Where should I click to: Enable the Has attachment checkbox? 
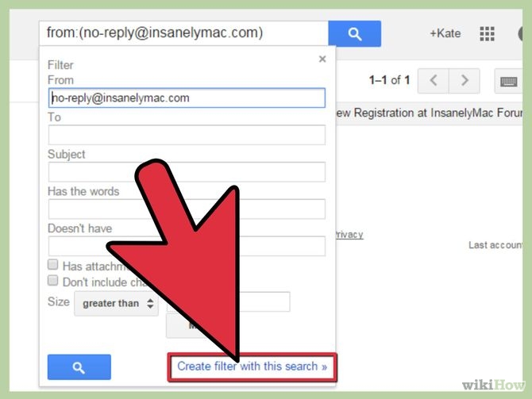[x=53, y=264]
